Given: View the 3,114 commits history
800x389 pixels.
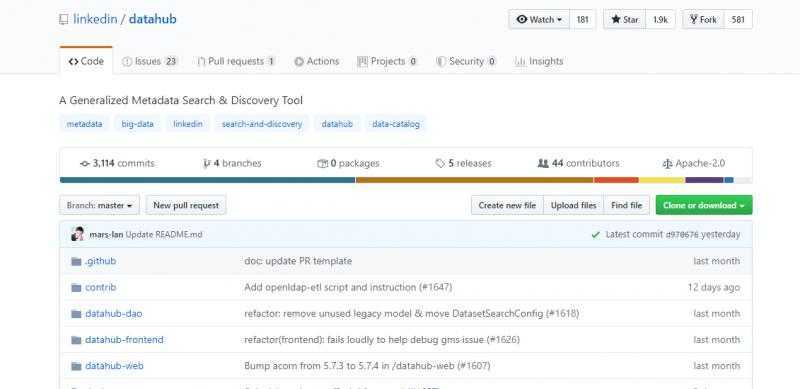Looking at the screenshot, I should pos(117,164).
